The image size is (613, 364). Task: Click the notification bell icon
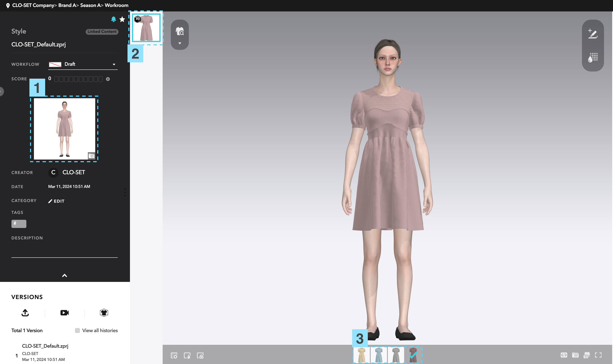click(113, 19)
